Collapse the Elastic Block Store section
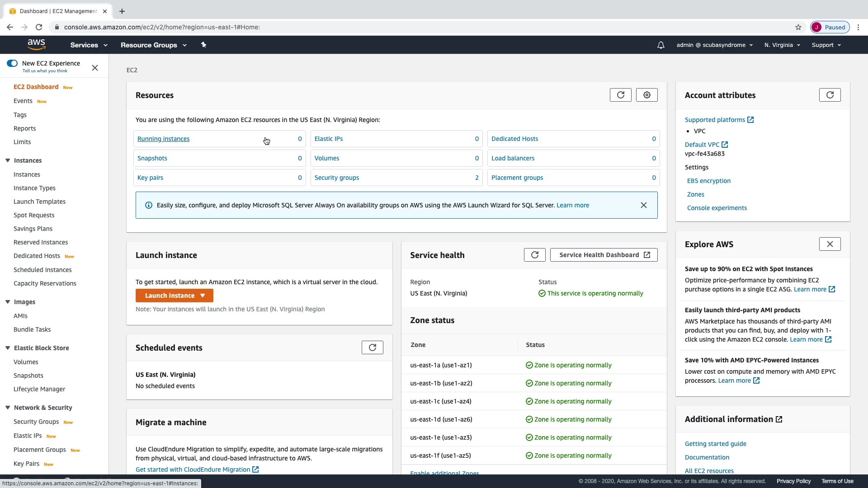 click(8, 348)
